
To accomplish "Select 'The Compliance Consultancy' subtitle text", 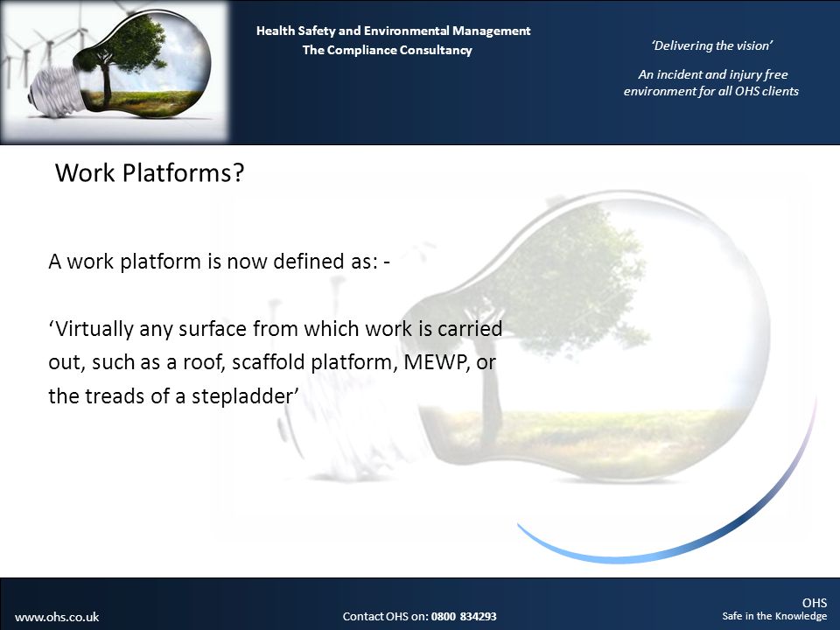I will (x=387, y=50).
